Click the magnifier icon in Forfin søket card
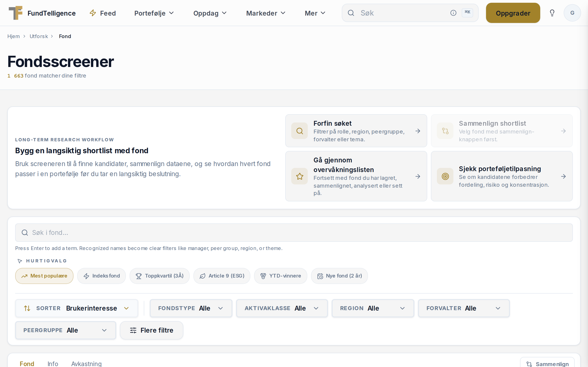Viewport: 588px width, 367px height. click(300, 131)
